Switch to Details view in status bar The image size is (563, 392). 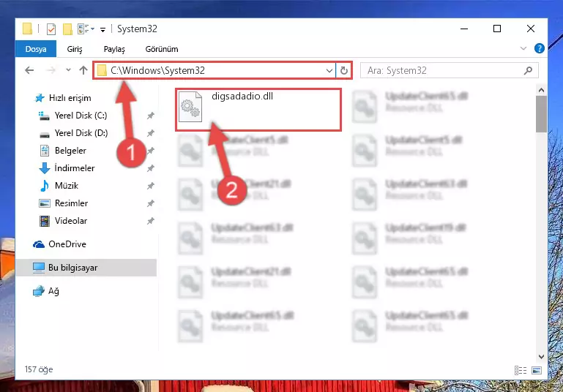point(521,370)
